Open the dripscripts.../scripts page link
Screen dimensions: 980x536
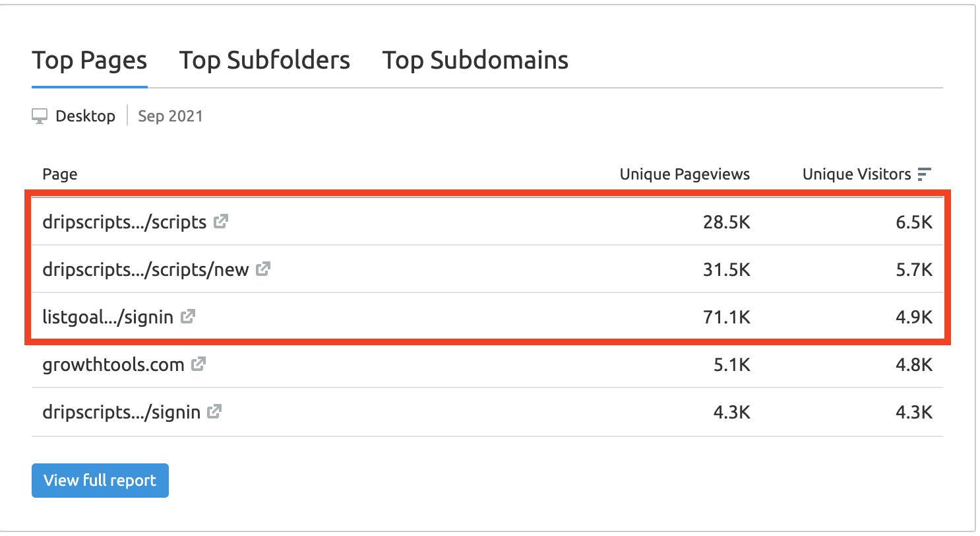pyautogui.click(x=124, y=222)
